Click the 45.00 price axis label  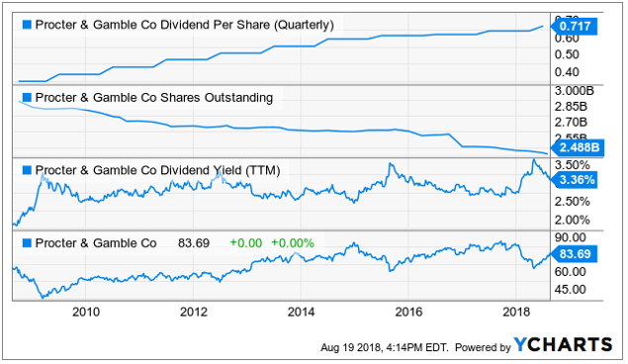pos(570,290)
